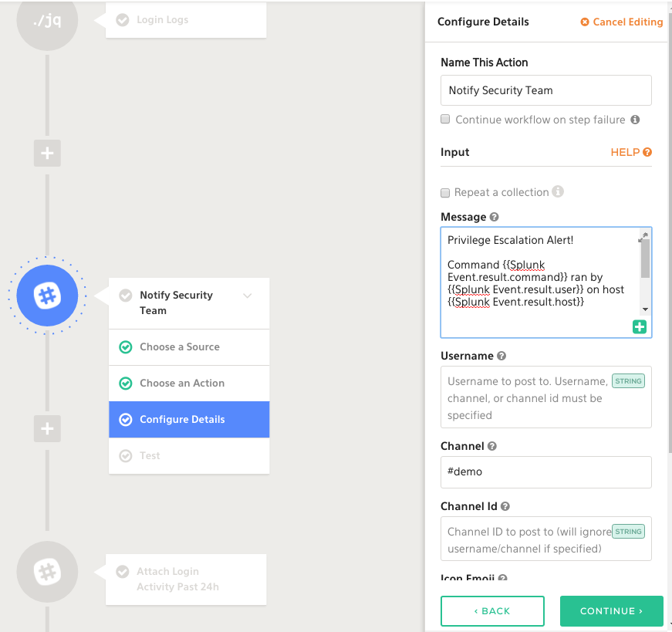Click the help icon next to Channel Id
Screen dimensions: 672x632
(505, 507)
